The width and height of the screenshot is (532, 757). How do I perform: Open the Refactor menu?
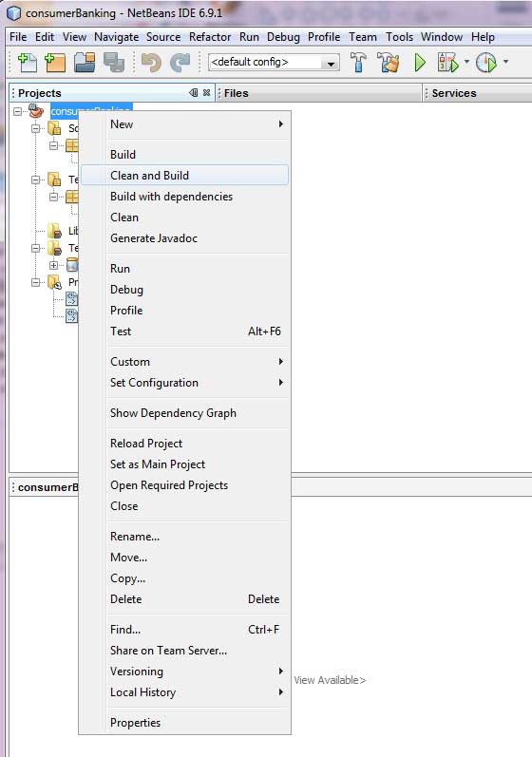(210, 37)
